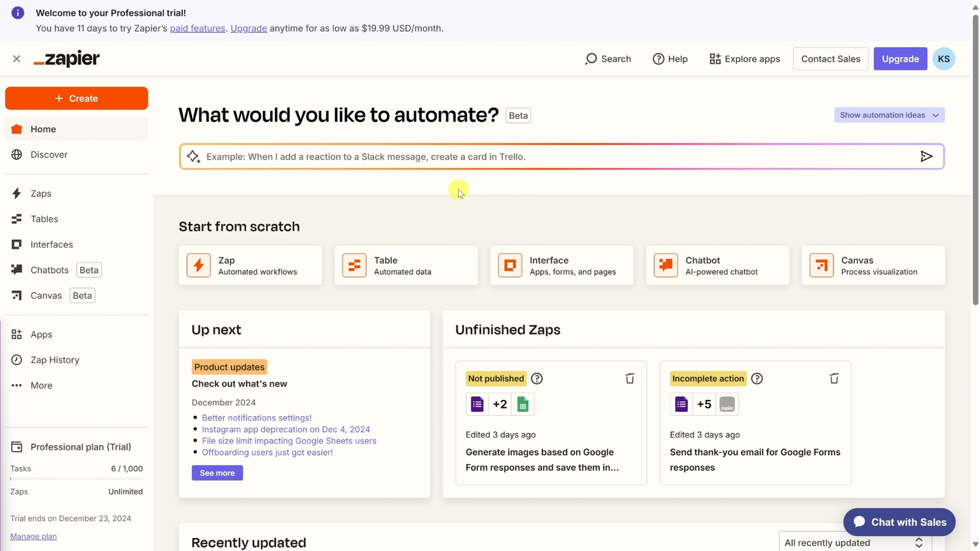Follow the Upgrade link in banner
980x551 pixels.
click(x=248, y=28)
